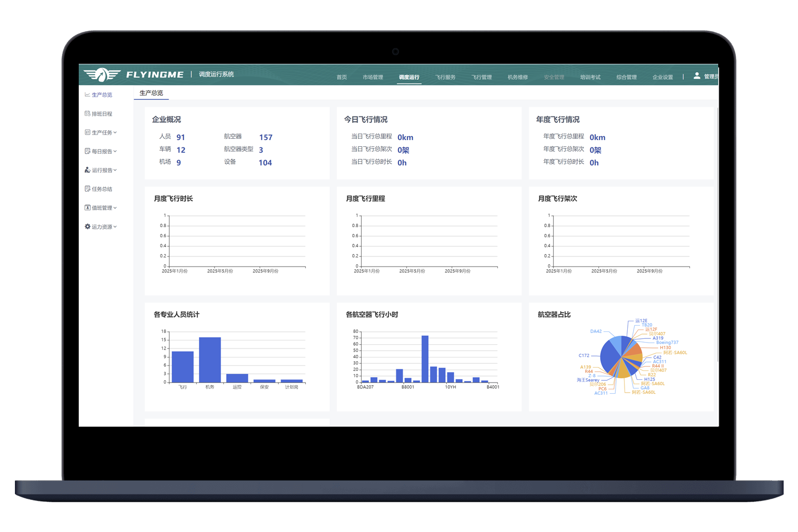
Task: Click the 任务总结 note icon
Action: point(87,189)
